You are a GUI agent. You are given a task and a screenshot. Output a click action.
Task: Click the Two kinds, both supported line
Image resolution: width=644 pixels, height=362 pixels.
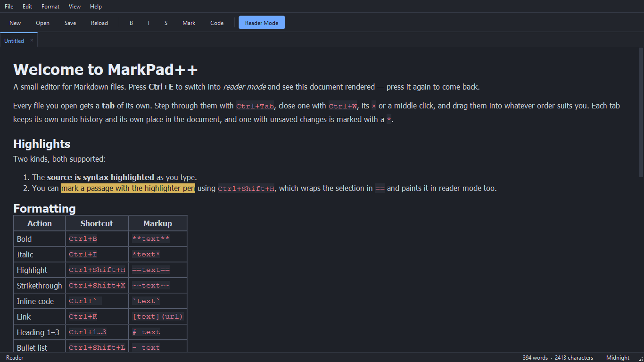tap(59, 159)
